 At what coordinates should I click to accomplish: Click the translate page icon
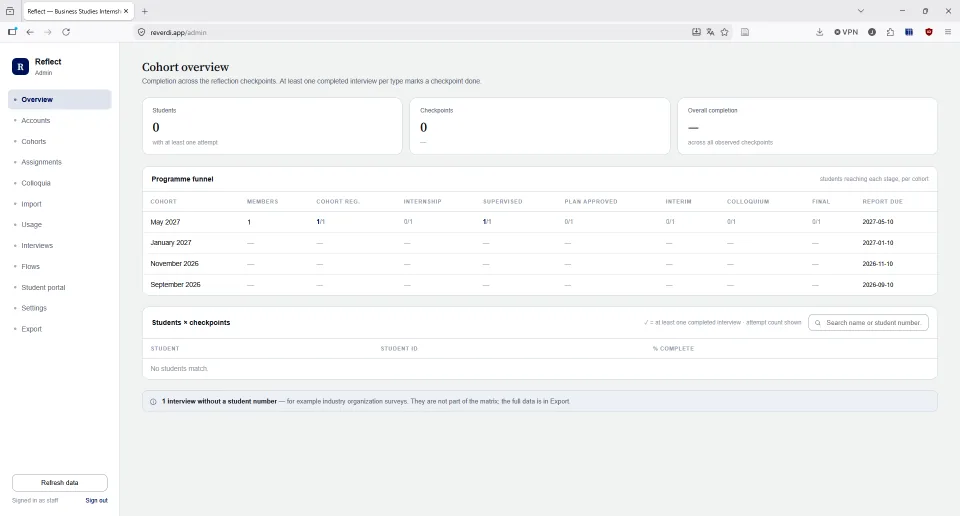(x=710, y=32)
